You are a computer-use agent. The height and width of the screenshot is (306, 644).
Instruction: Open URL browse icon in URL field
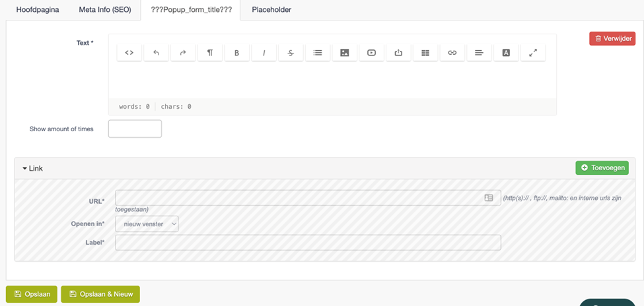coord(488,198)
